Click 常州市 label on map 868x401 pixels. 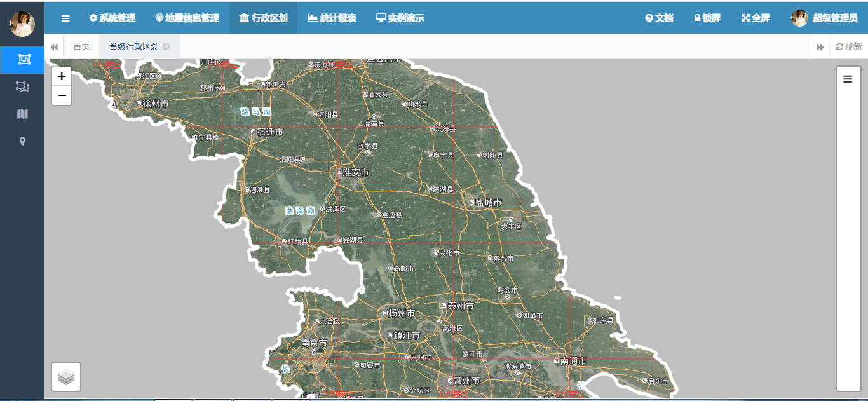[466, 381]
